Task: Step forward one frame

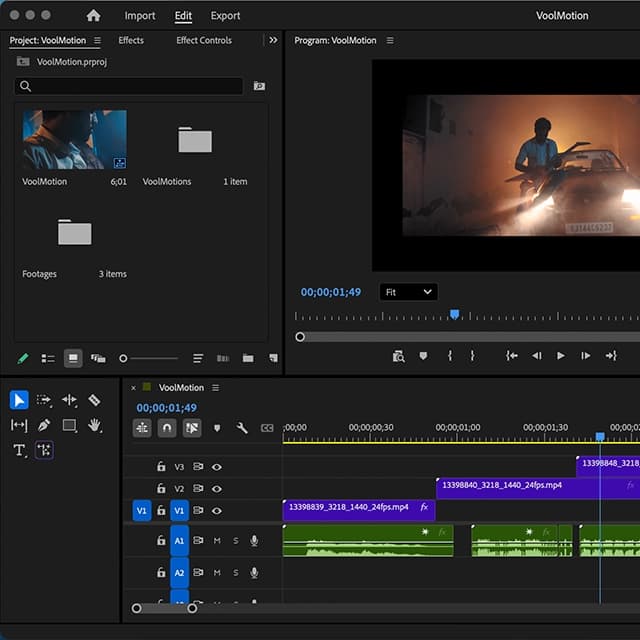Action: (x=585, y=356)
